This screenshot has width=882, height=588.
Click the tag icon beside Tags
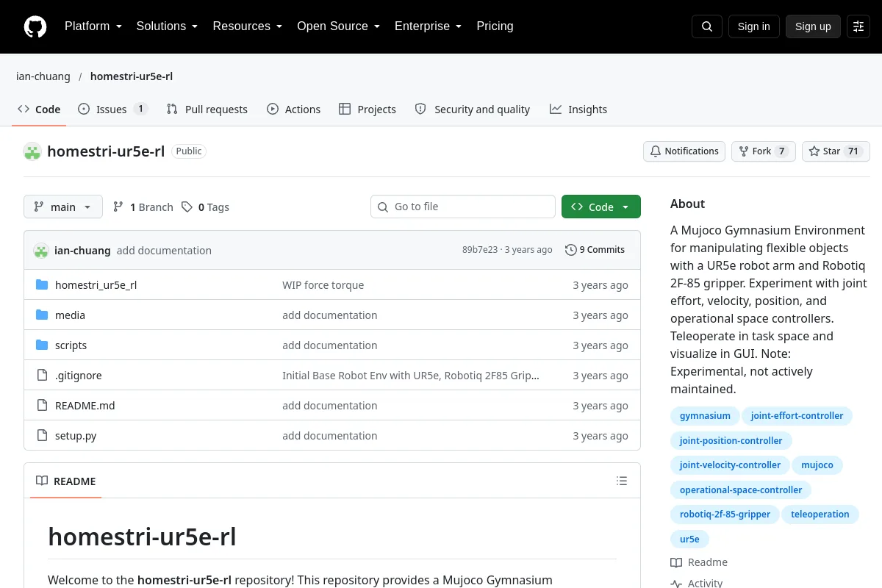point(187,207)
